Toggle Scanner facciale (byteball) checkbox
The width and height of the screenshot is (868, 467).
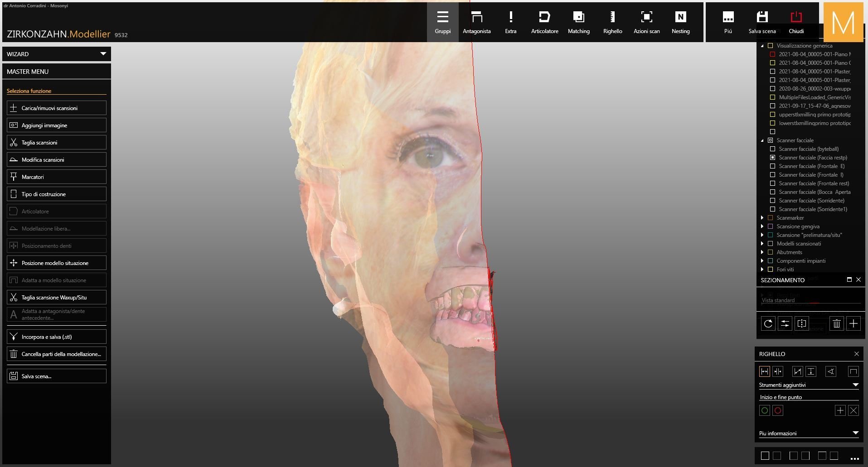(772, 149)
